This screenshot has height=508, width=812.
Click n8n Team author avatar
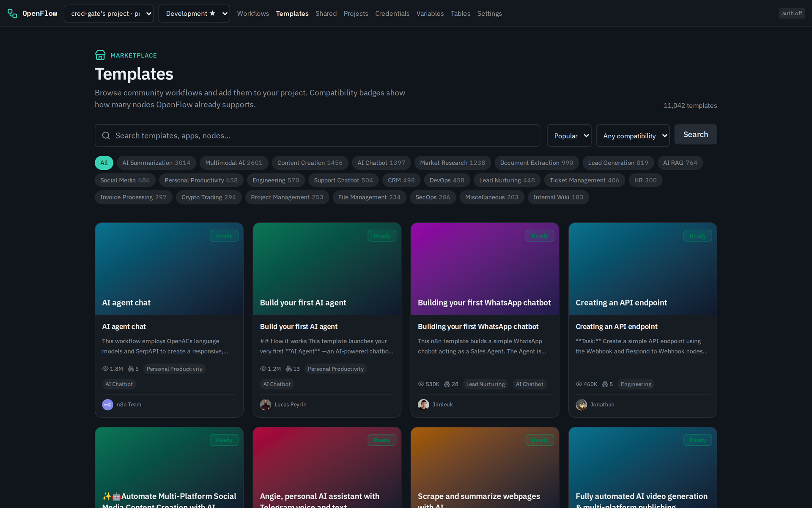pyautogui.click(x=107, y=405)
